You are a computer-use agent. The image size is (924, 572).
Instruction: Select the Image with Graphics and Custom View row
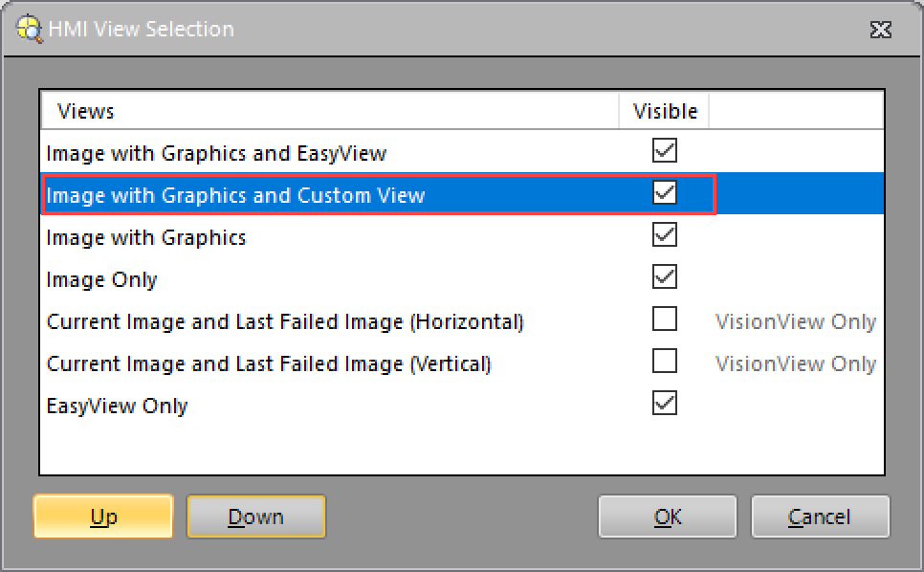click(x=235, y=195)
